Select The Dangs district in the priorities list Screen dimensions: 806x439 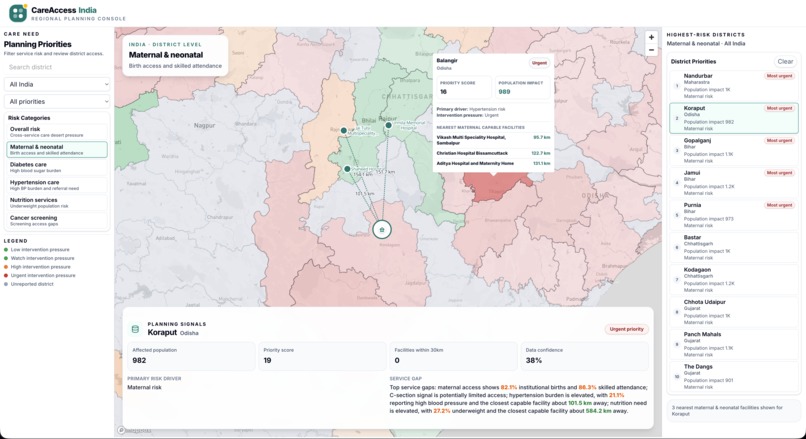pyautogui.click(x=734, y=377)
